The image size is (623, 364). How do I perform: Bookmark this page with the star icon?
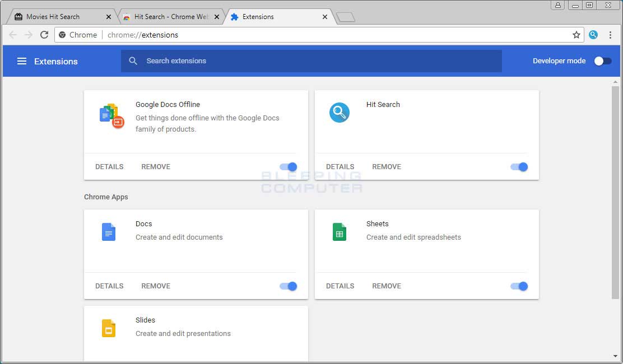point(576,35)
